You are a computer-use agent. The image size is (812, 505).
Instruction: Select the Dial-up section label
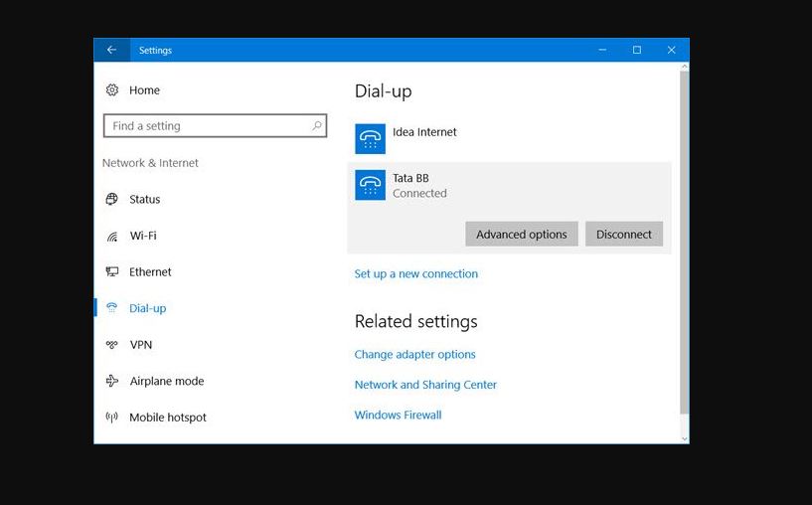tap(147, 308)
